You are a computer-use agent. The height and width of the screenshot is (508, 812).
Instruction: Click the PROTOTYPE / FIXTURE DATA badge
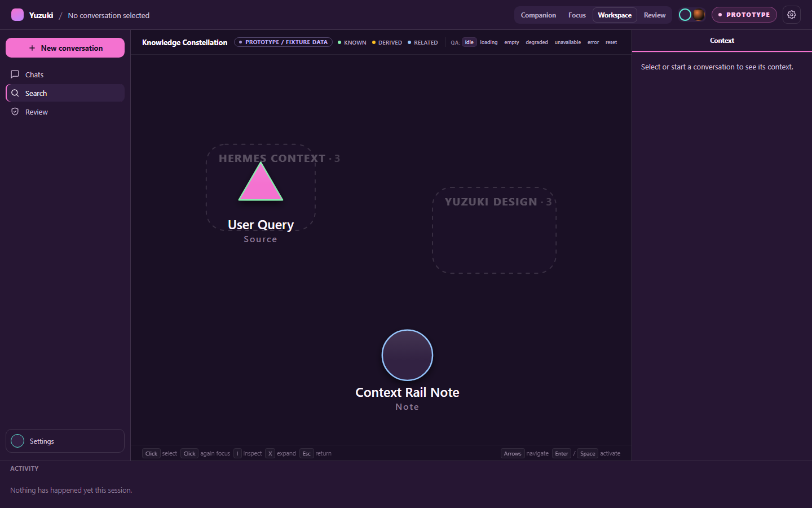click(x=283, y=42)
